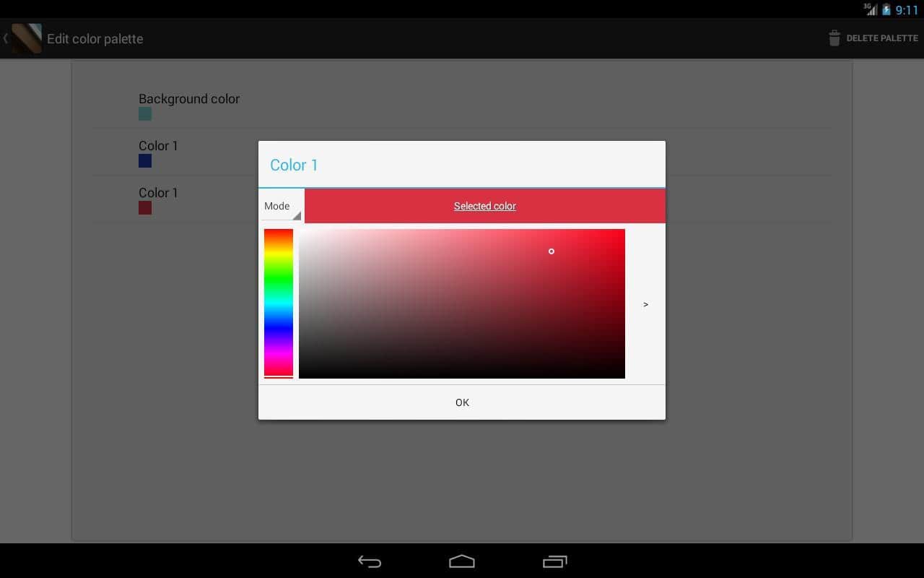Tap the Edit color palette title
924x578 pixels.
click(95, 39)
